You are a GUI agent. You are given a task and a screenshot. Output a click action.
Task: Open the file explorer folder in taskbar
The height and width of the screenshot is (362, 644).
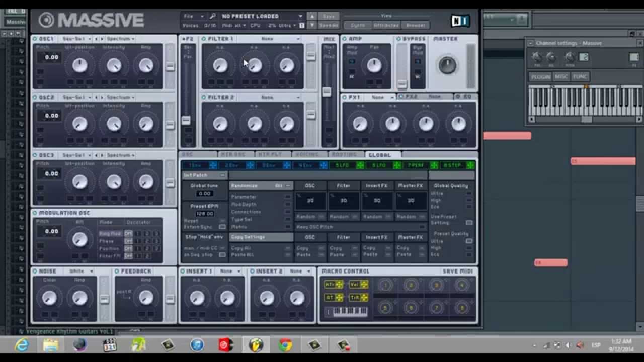51,345
